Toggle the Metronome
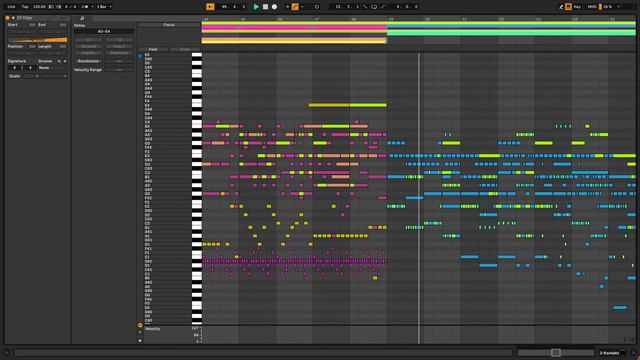640x360 pixels. coord(85,7)
